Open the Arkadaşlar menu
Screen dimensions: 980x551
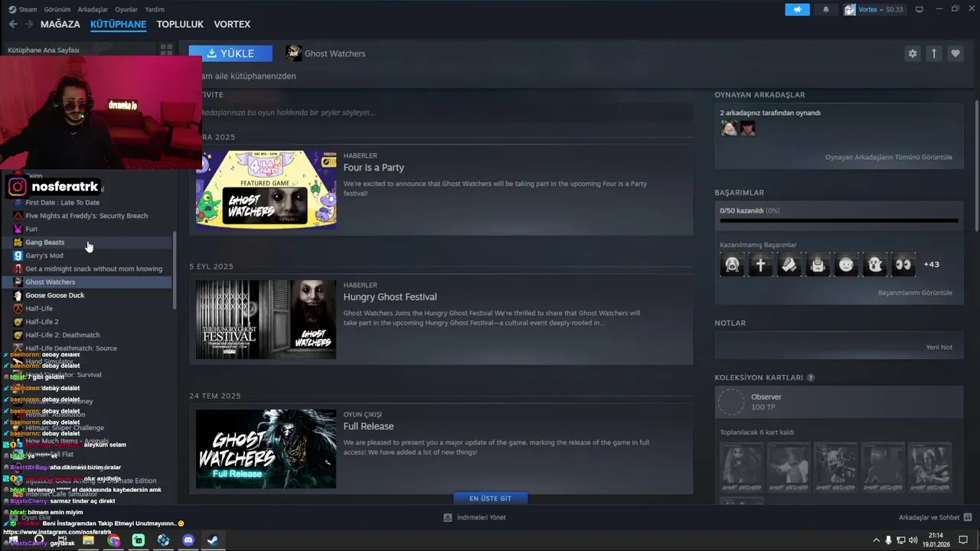click(93, 9)
